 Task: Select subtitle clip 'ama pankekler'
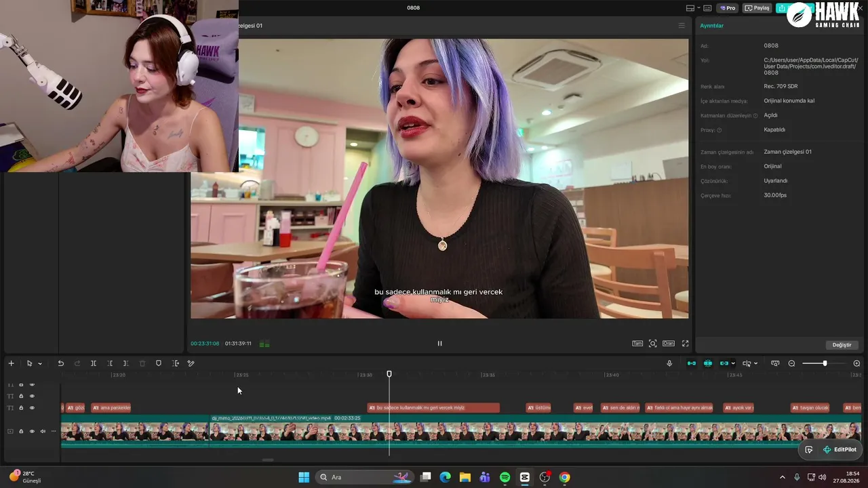111,408
